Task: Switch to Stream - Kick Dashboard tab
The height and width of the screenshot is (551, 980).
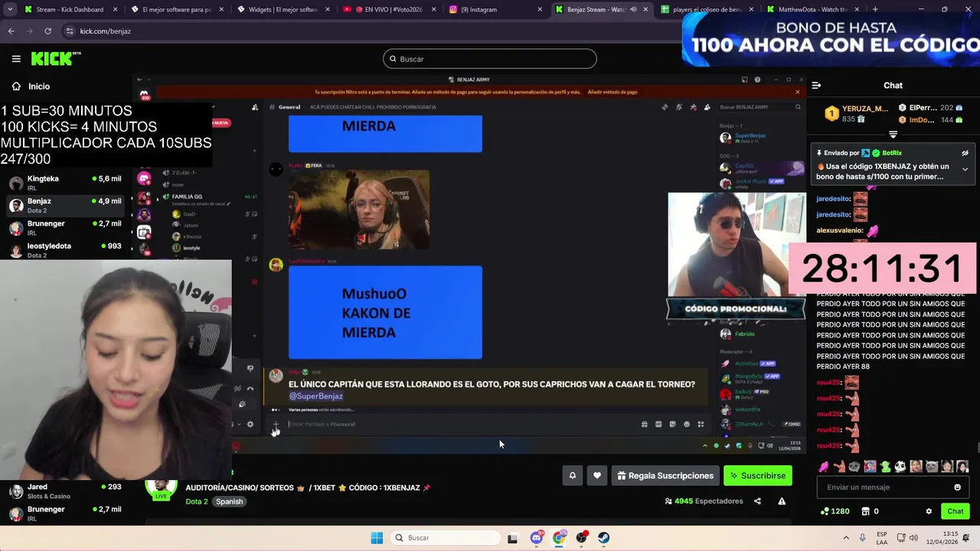Action: click(x=69, y=9)
